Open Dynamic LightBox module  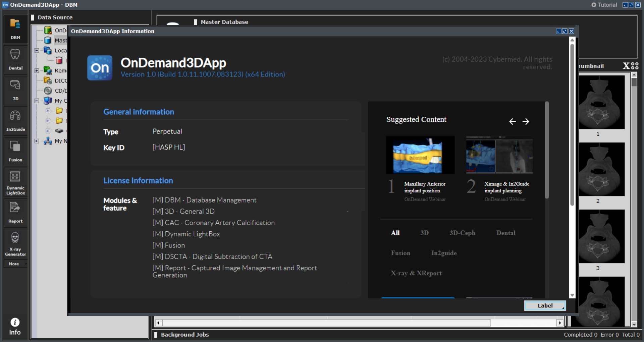point(15,182)
